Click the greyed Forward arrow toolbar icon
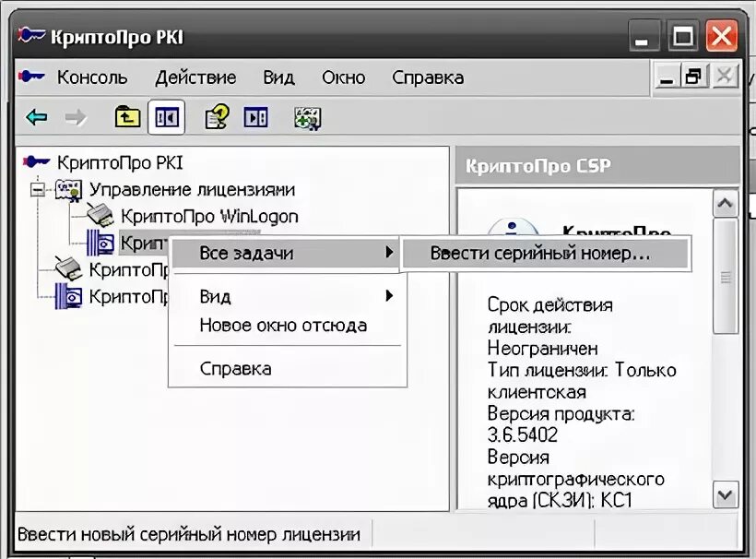Image resolution: width=756 pixels, height=559 pixels. click(x=76, y=117)
